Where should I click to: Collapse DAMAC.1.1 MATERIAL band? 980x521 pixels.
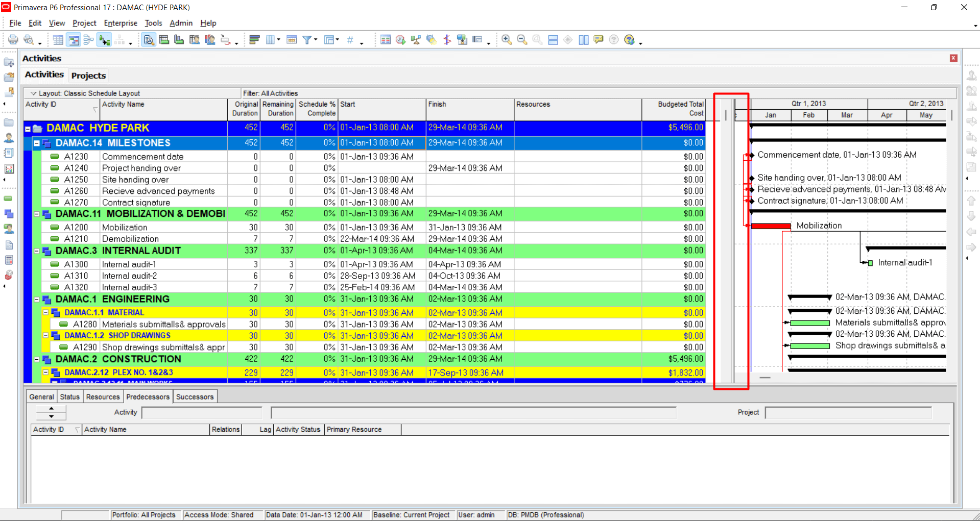[x=45, y=312]
